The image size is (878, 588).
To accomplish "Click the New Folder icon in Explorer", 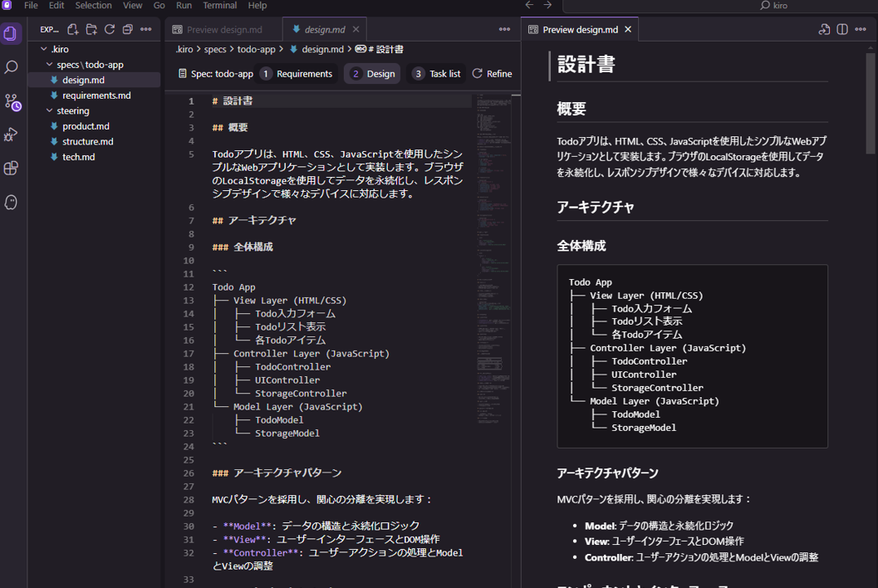I will coord(91,29).
